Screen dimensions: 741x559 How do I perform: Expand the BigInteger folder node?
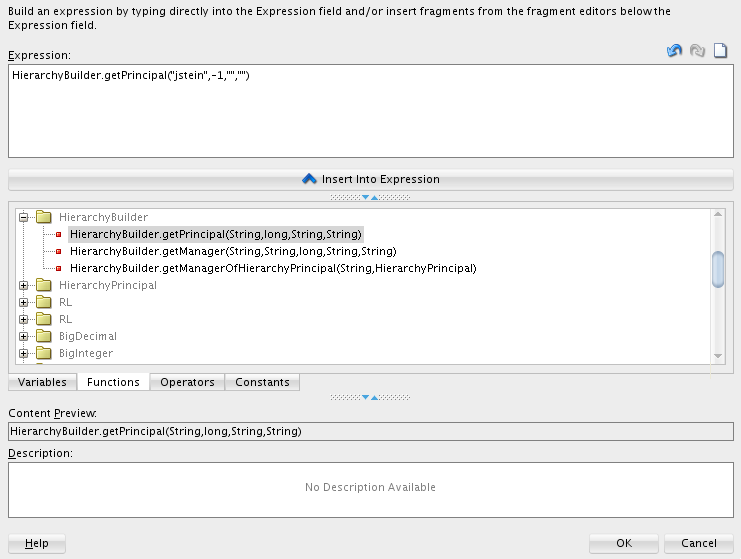[x=24, y=353]
